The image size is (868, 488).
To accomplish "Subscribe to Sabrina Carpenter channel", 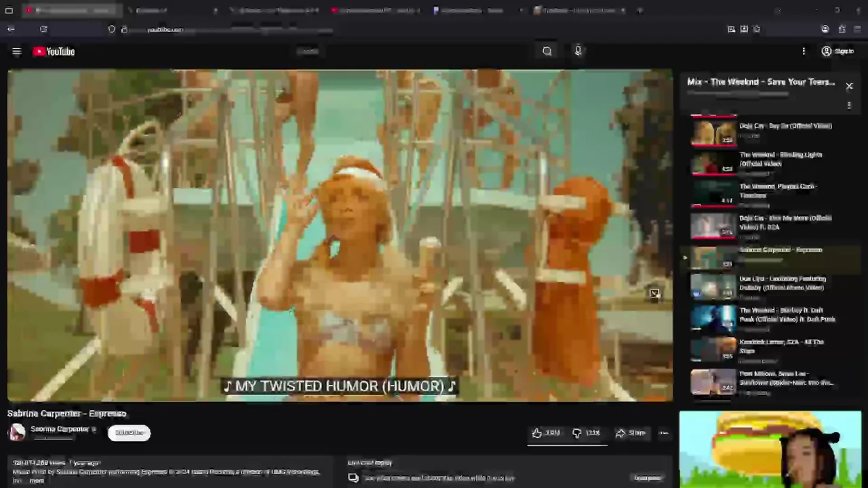I will [x=129, y=432].
